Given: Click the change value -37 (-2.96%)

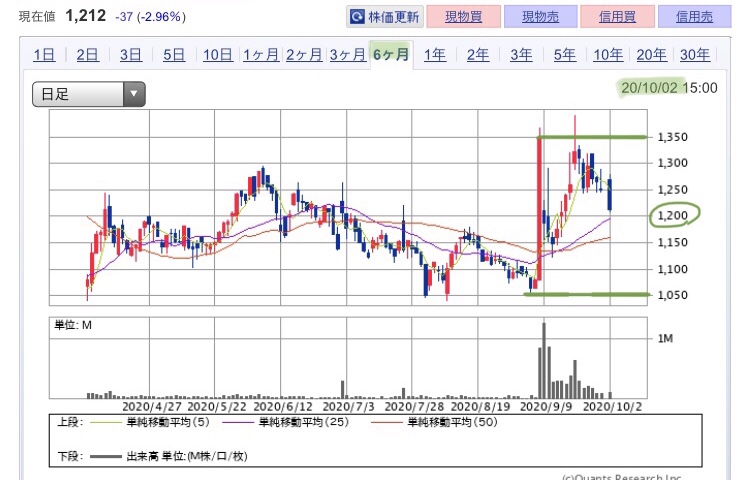Looking at the screenshot, I should tap(150, 17).
